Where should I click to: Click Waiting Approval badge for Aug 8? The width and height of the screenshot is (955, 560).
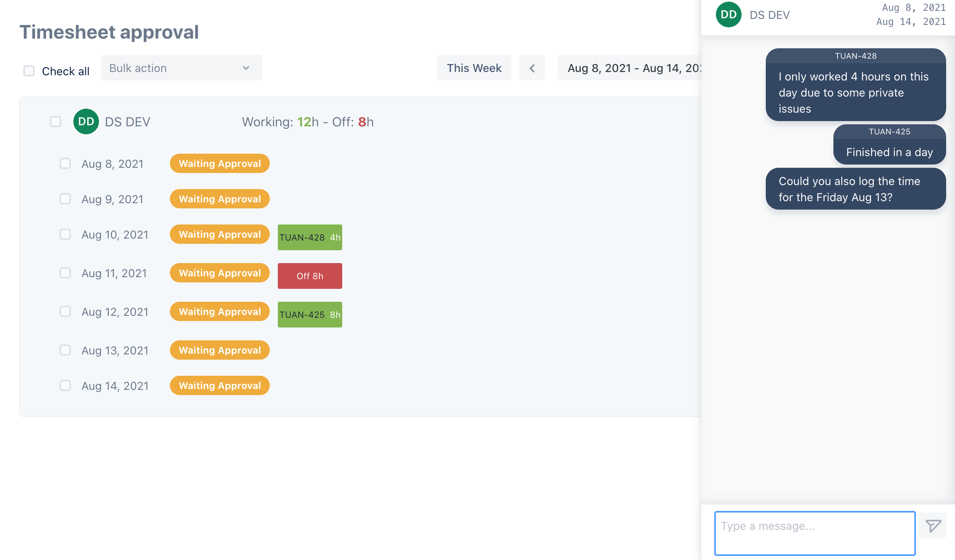pos(219,163)
